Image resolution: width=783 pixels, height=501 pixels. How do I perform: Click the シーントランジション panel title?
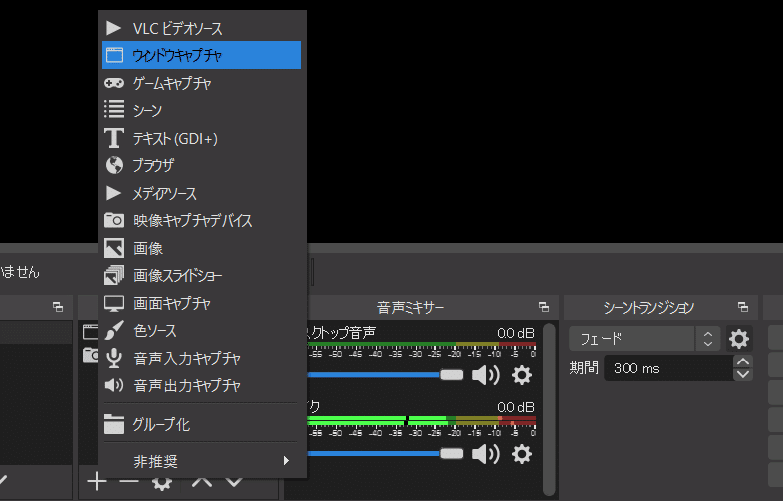tap(648, 307)
